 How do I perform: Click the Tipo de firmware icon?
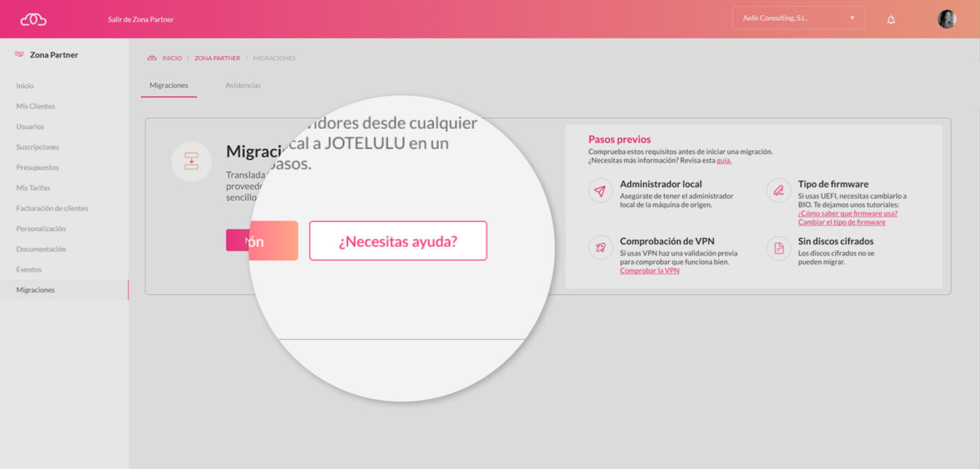[x=779, y=190]
